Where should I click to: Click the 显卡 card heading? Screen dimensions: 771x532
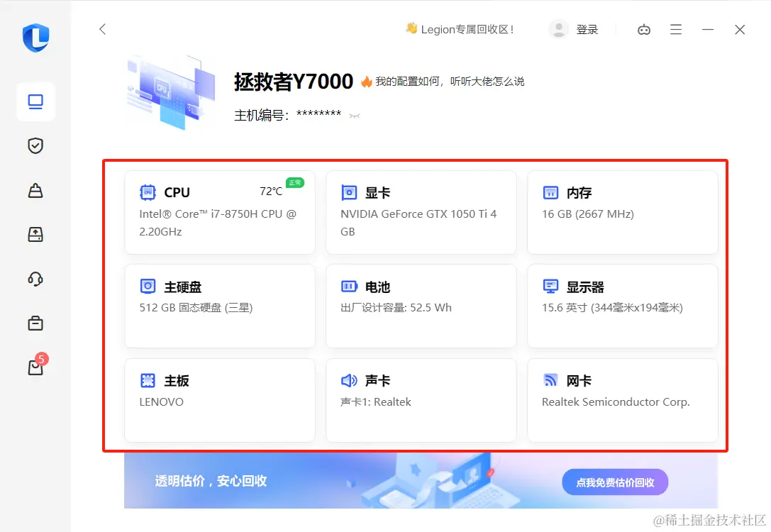[377, 193]
